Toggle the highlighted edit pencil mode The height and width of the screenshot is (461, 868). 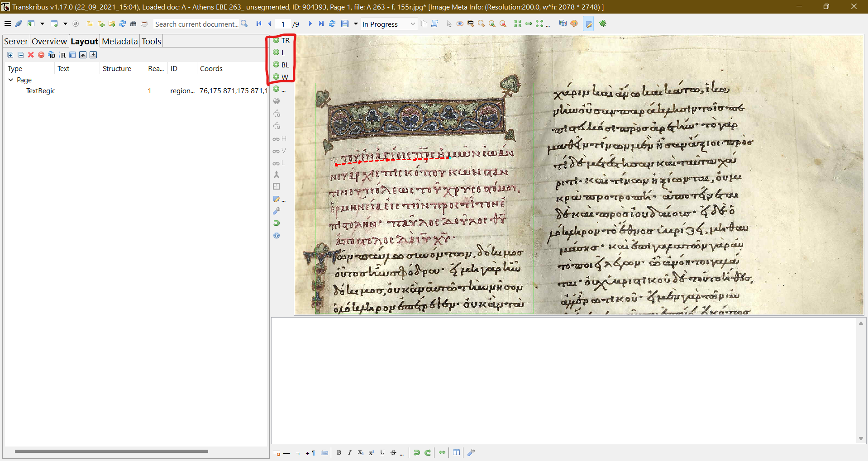click(x=588, y=24)
